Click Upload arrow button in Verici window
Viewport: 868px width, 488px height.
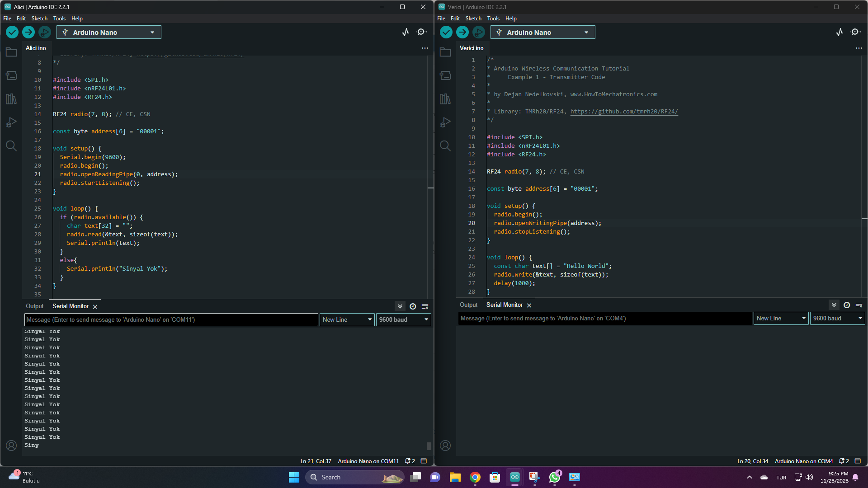[462, 32]
